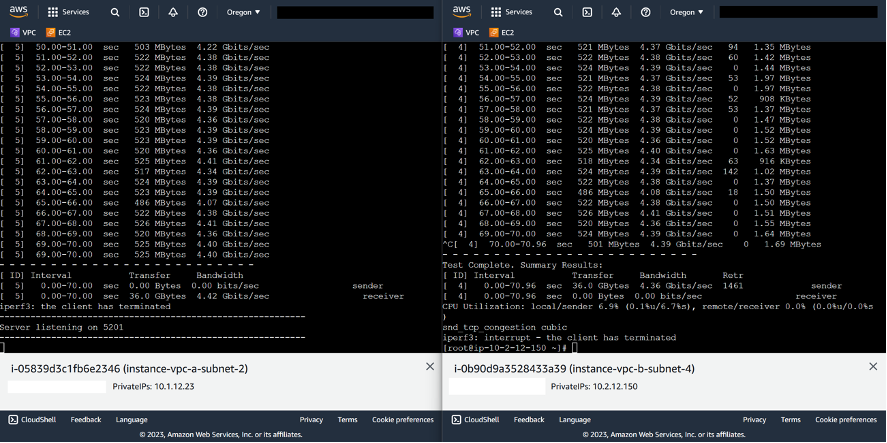
Task: Open CloudShell terminal icon in right header
Action: [x=587, y=12]
